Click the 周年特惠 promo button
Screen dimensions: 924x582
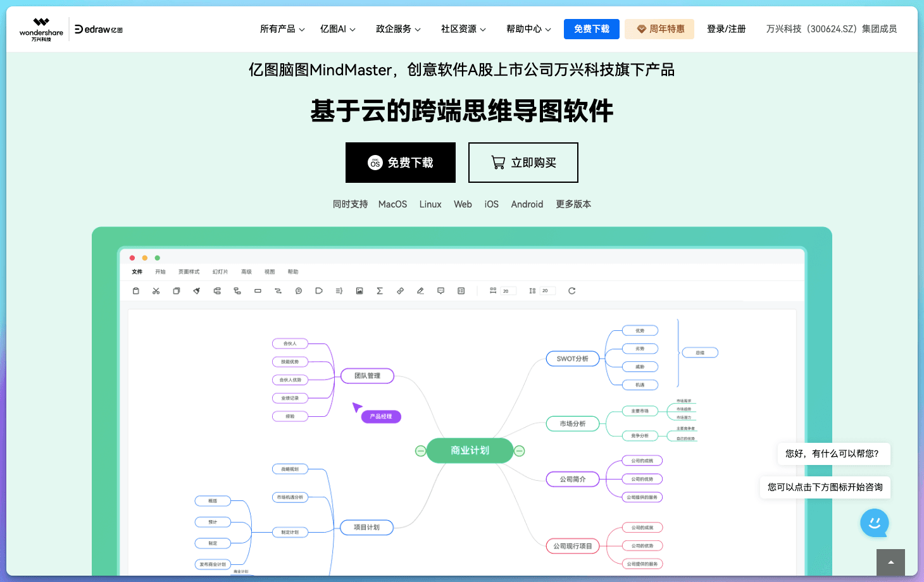click(x=659, y=29)
